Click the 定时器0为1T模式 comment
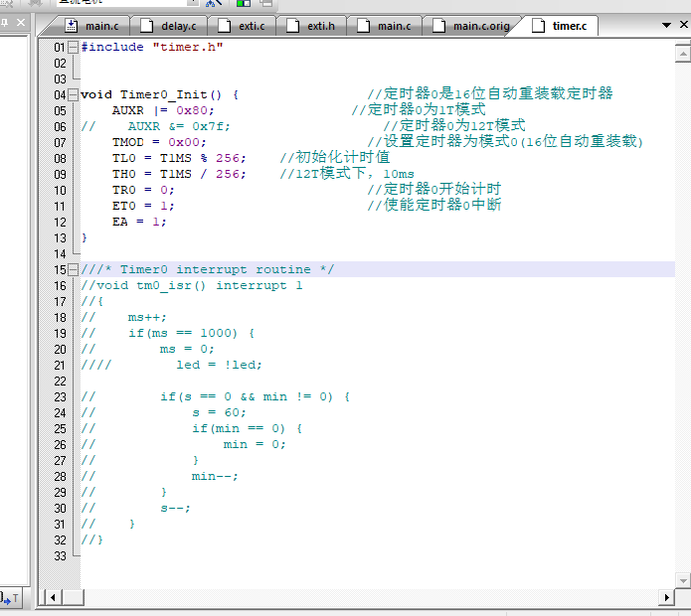 [x=419, y=109]
